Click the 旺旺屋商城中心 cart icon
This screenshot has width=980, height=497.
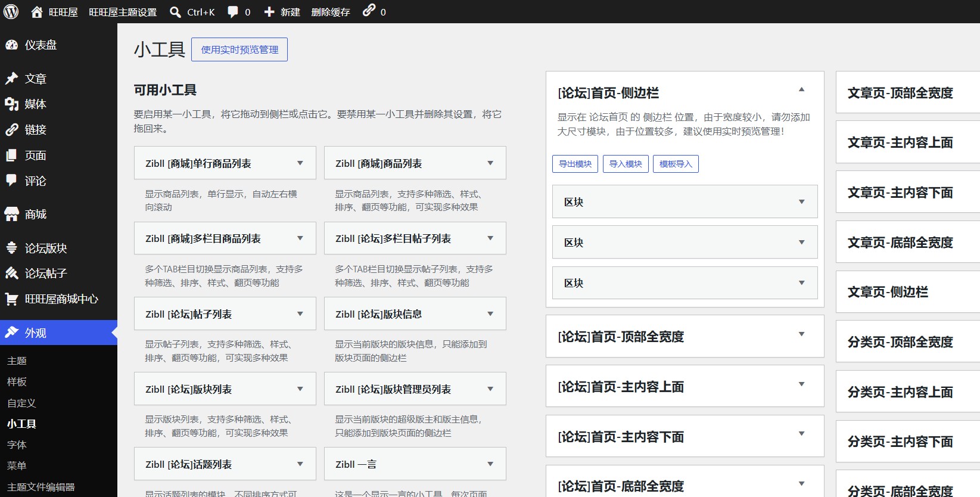(x=12, y=299)
